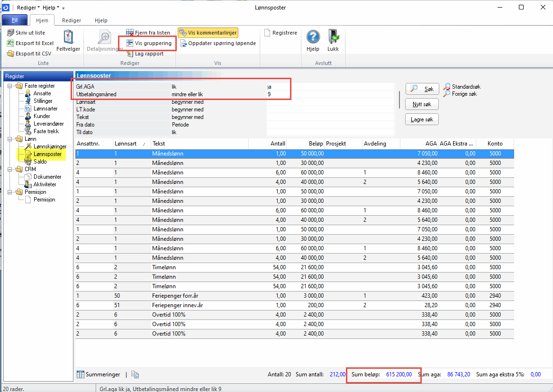Click the Lagre søk button
This screenshot has width=553, height=392.
(422, 119)
